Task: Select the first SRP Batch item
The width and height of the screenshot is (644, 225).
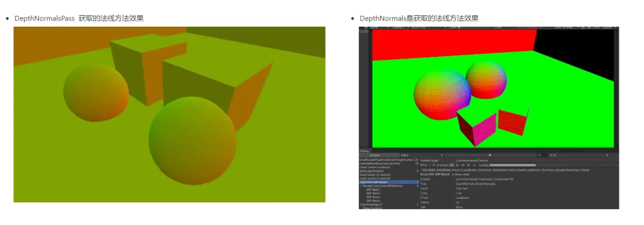Action: (x=373, y=190)
